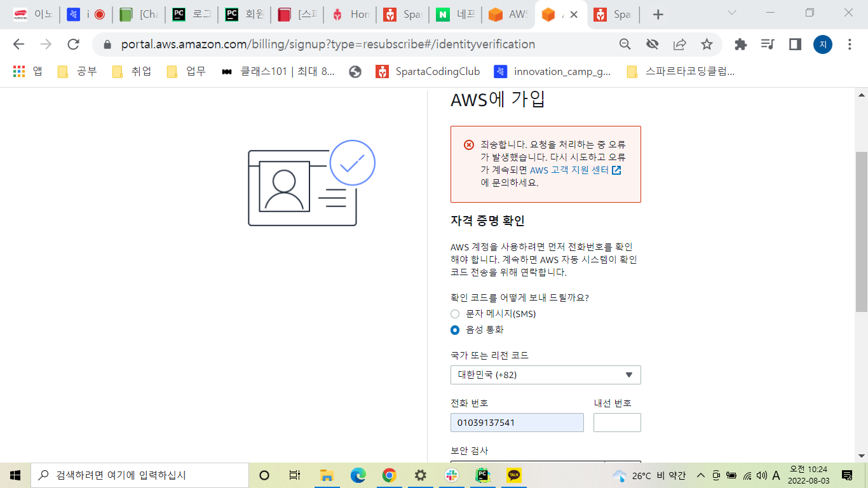Open the 스파르타코딩클럽 bookmark folder
This screenshot has width=868, height=488.
(681, 72)
